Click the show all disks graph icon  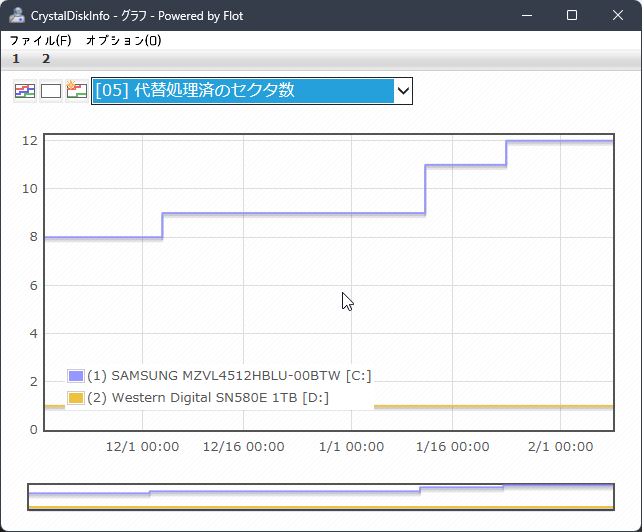[x=24, y=91]
